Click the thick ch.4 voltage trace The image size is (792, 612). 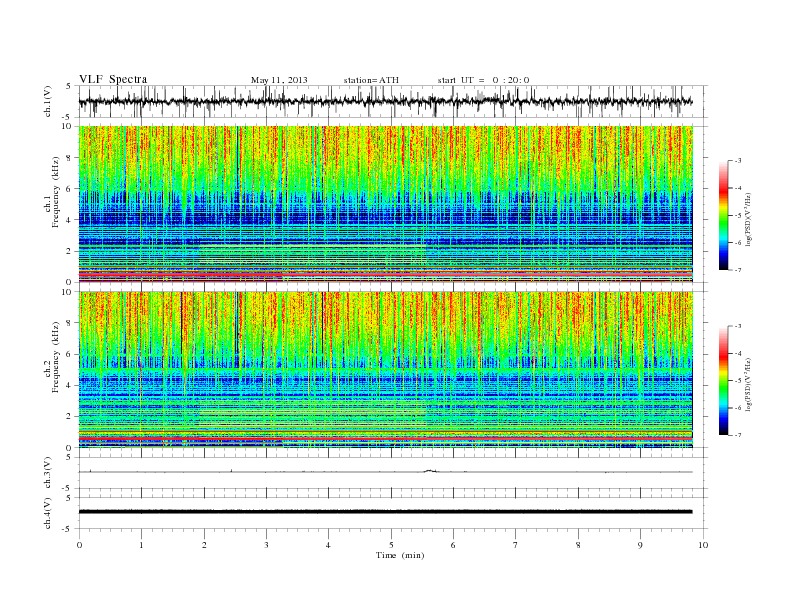[x=385, y=512]
